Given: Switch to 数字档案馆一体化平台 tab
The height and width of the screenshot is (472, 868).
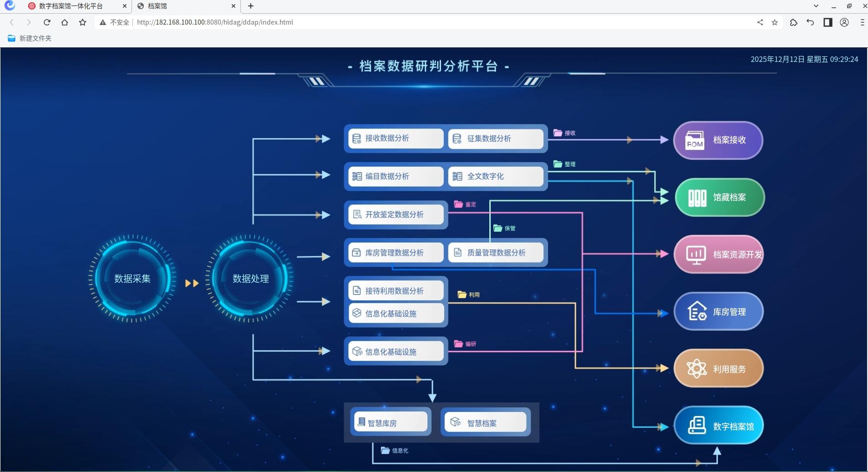Looking at the screenshot, I should click(71, 6).
